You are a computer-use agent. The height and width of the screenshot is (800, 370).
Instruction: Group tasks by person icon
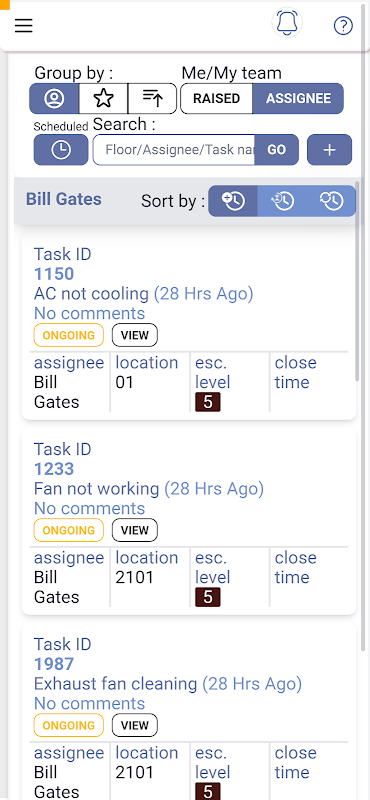(x=54, y=98)
